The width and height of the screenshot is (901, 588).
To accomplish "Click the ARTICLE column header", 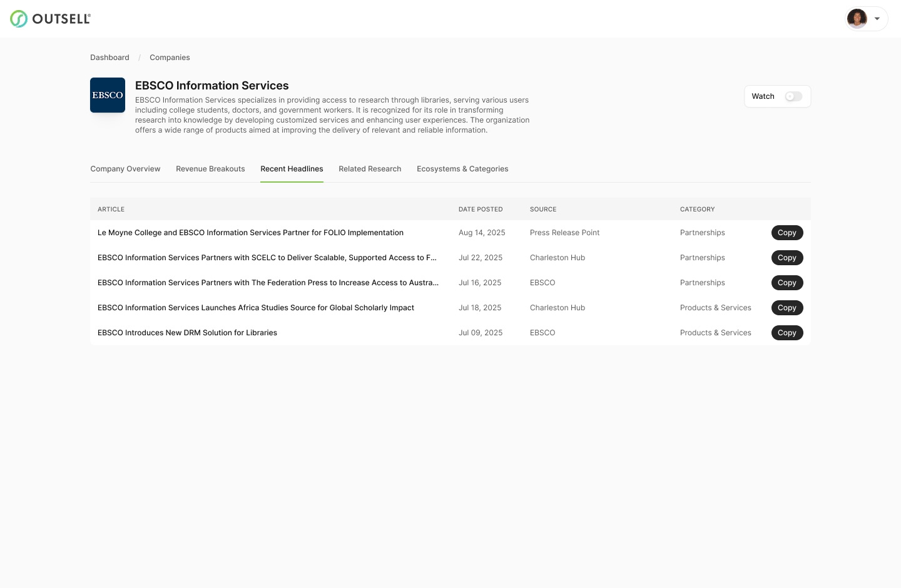I will click(x=111, y=209).
